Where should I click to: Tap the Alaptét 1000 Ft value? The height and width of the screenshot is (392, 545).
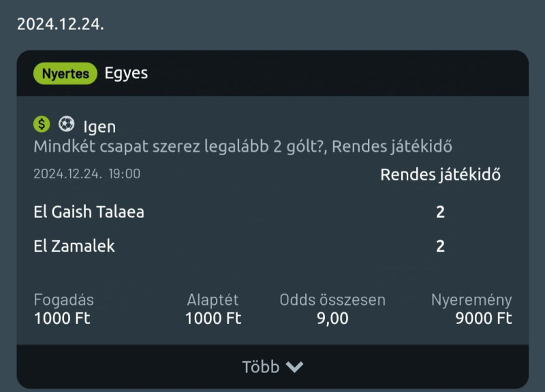point(213,318)
